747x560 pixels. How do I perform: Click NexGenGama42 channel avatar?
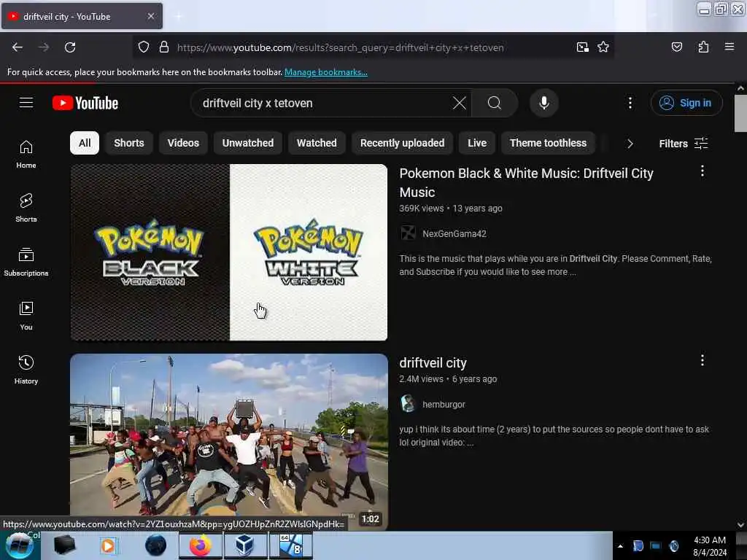pyautogui.click(x=408, y=233)
